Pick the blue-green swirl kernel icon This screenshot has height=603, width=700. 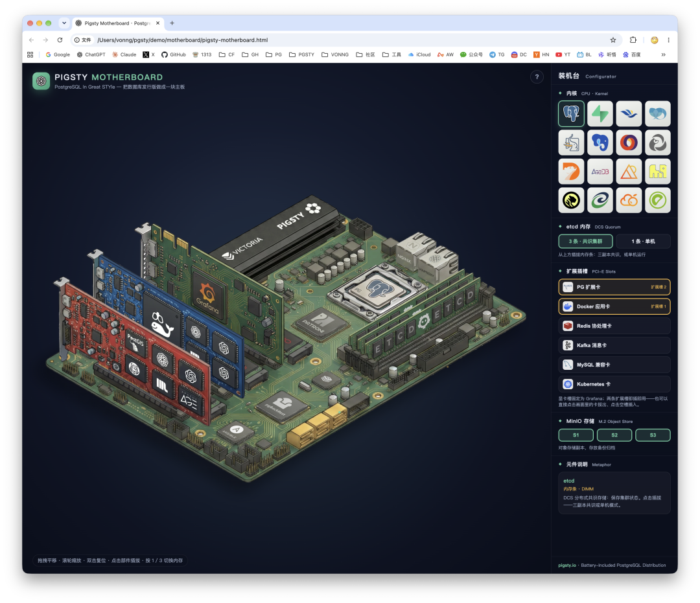600,200
